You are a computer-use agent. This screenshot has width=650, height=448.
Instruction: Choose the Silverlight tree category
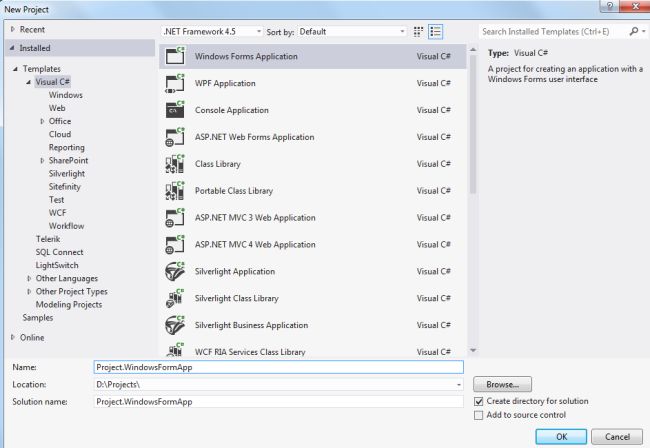[x=67, y=174]
